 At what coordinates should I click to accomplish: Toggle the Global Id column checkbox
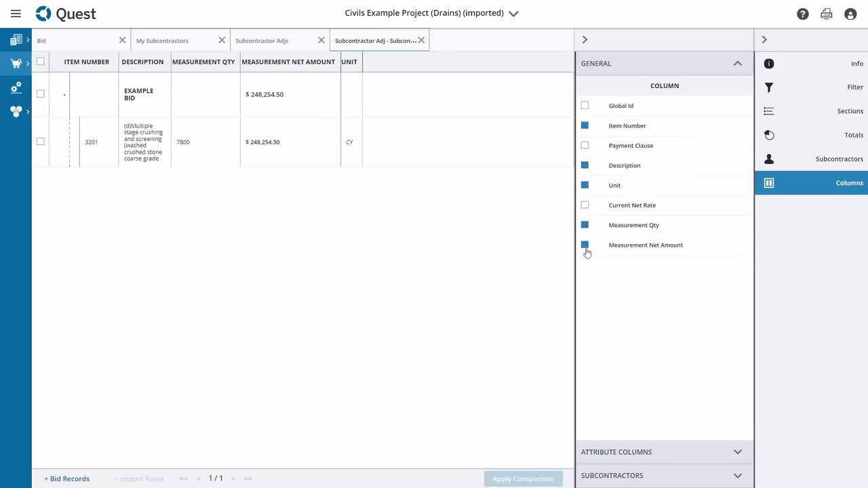(x=585, y=105)
